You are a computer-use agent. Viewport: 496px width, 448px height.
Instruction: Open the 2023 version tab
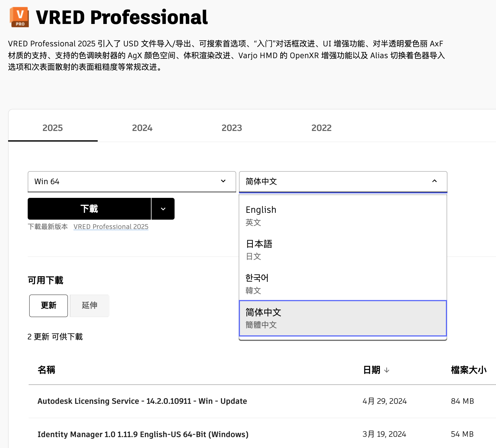pyautogui.click(x=232, y=128)
